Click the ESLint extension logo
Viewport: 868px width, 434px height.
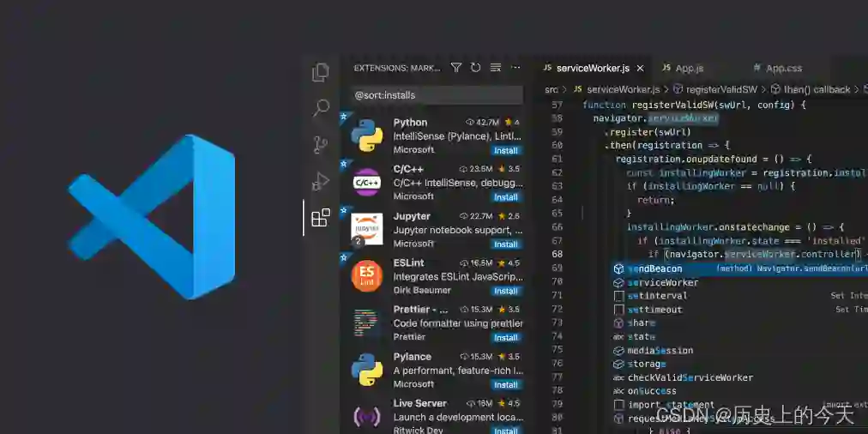click(x=366, y=275)
